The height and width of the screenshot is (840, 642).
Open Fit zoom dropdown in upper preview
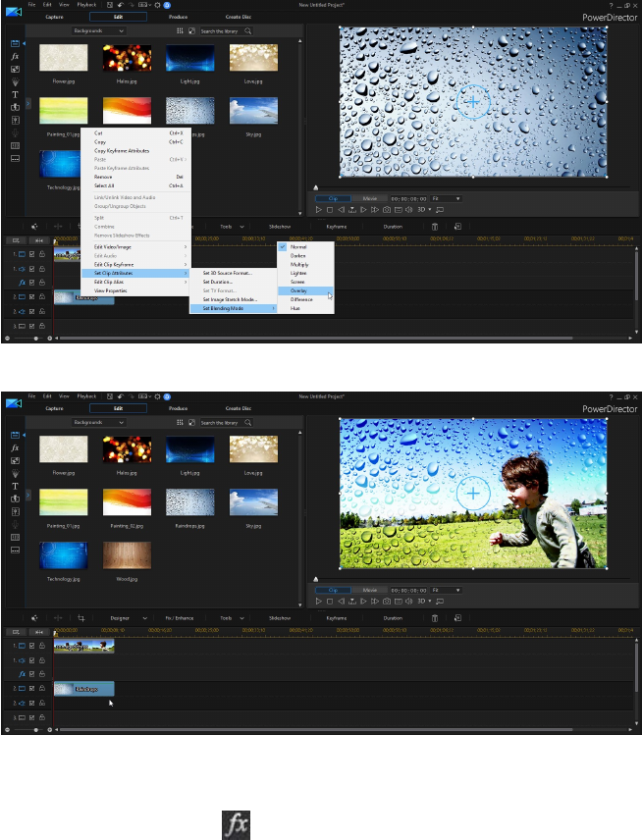tap(446, 198)
